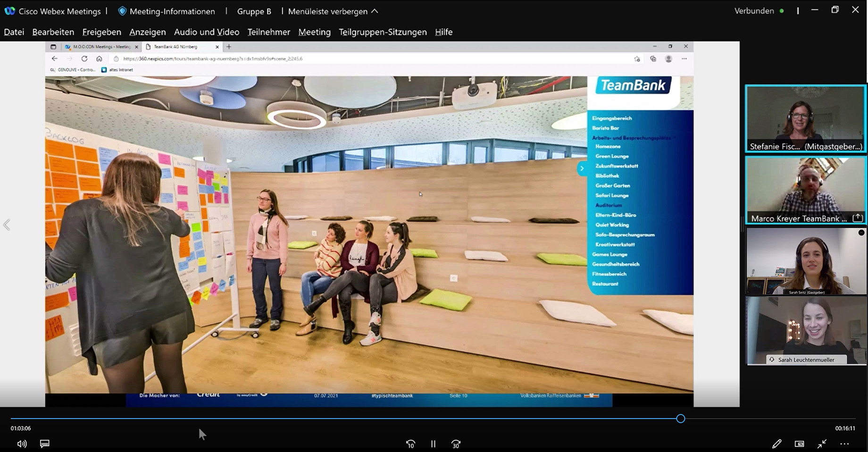This screenshot has height=452, width=868.
Task: Go forward in the shared browser
Action: coord(70,59)
